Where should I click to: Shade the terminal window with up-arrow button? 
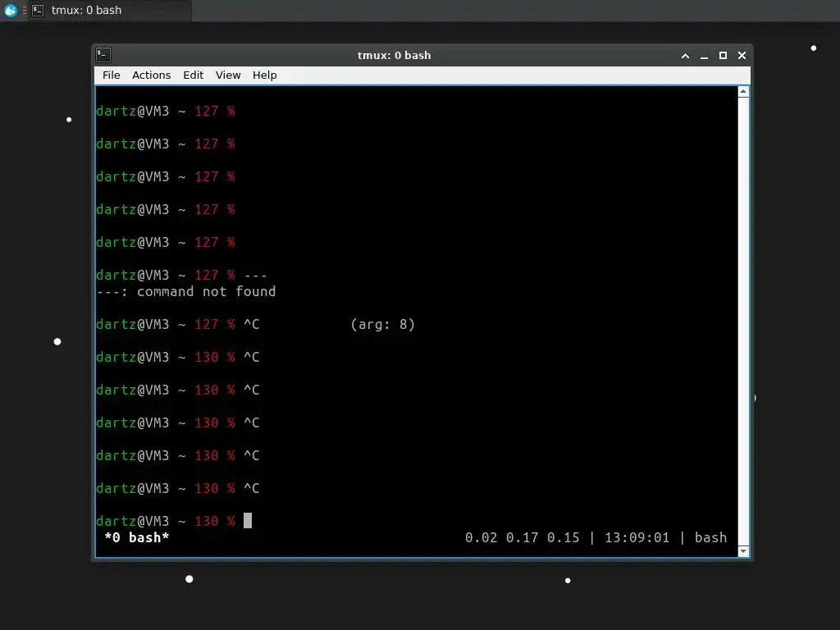pos(685,56)
